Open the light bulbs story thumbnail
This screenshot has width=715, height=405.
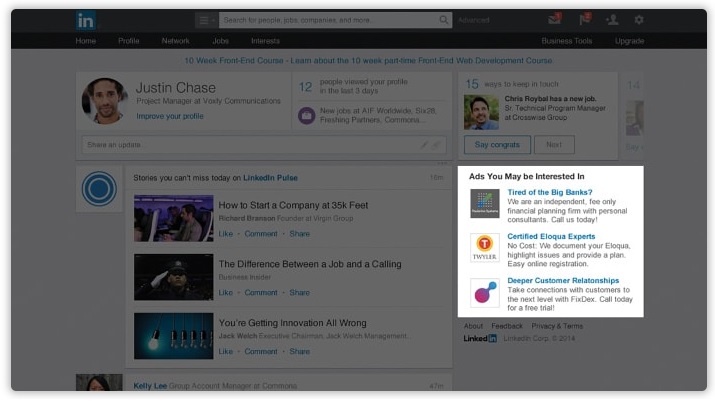174,336
